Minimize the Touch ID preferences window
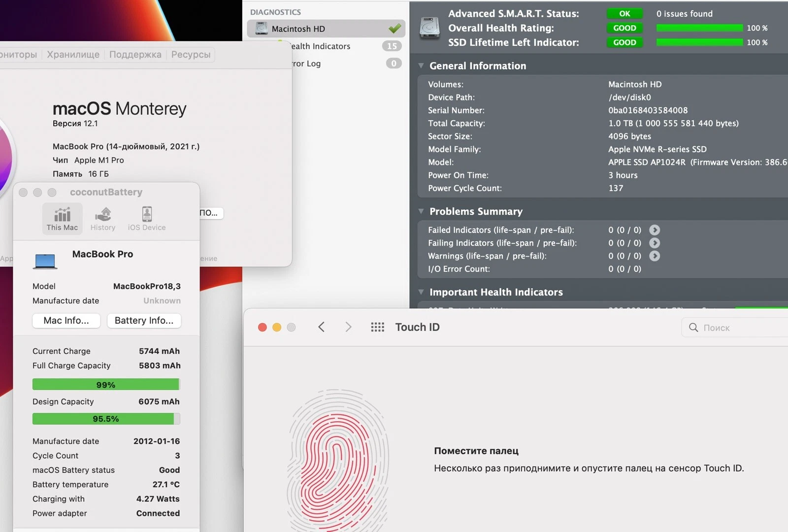 (277, 328)
